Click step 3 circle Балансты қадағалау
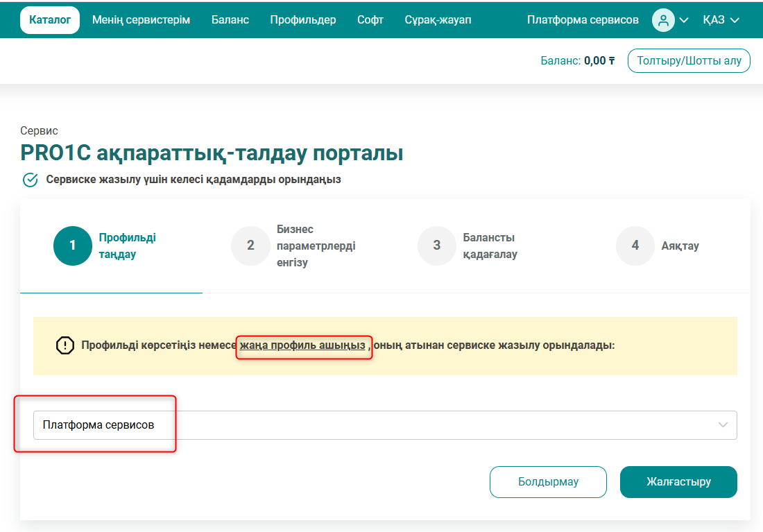 click(436, 246)
